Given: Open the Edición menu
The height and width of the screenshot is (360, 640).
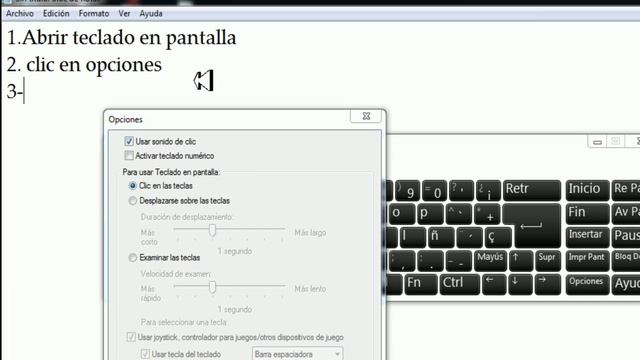Looking at the screenshot, I should [x=56, y=13].
